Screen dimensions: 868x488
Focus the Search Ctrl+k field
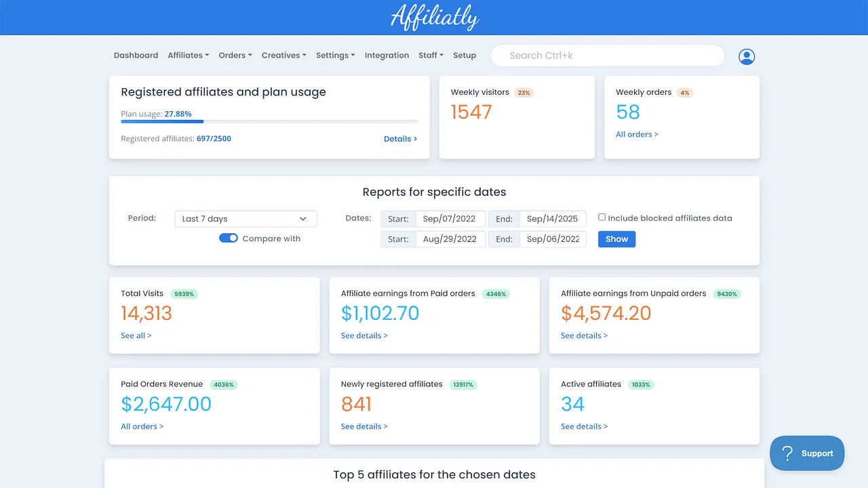click(607, 56)
